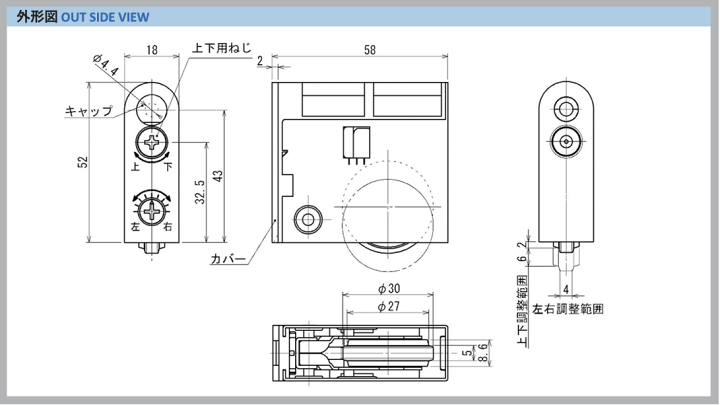The height and width of the screenshot is (405, 720).
Task: Click the lower screw circle in right-side view
Action: (x=568, y=139)
